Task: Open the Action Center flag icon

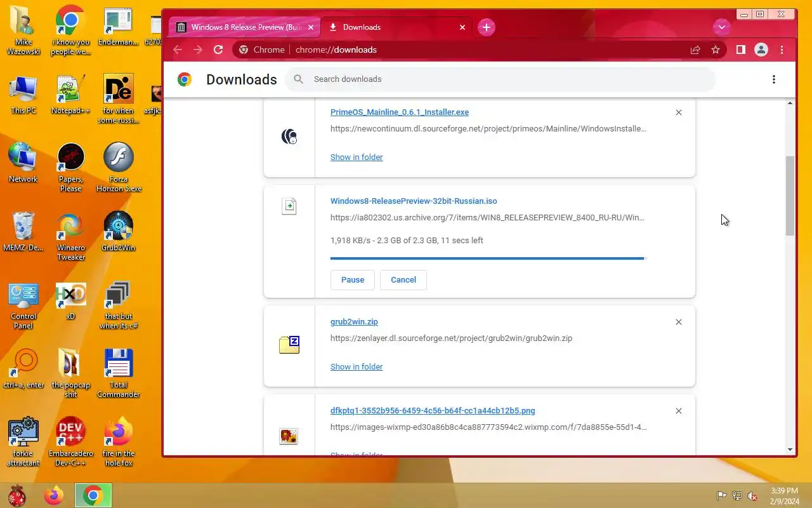Action: point(721,496)
